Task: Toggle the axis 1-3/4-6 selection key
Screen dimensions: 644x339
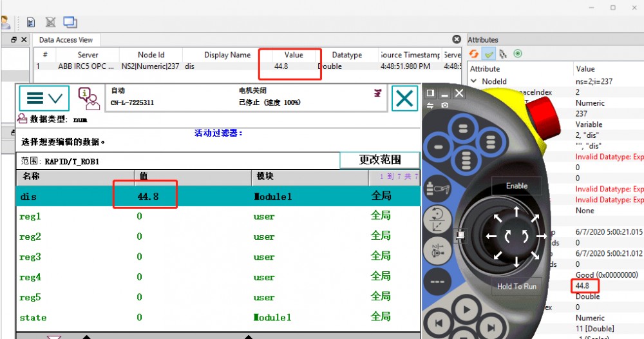Action: [437, 250]
